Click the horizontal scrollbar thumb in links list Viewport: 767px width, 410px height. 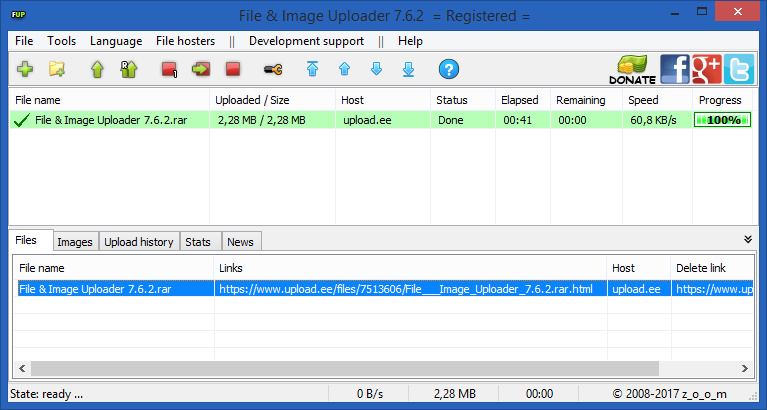pos(345,368)
